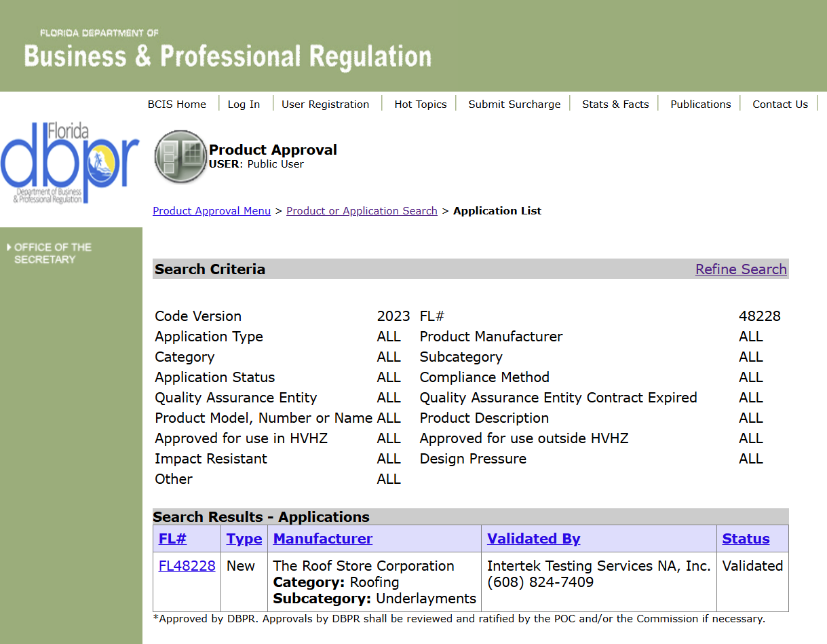
Task: Open Stats & Facts page
Action: (x=615, y=104)
